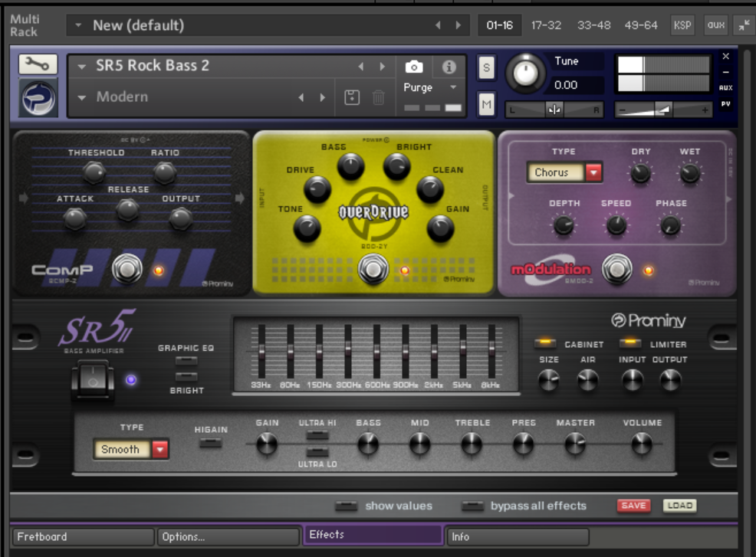Show rack page 49-64
This screenshot has width=756, height=557.
pos(641,25)
